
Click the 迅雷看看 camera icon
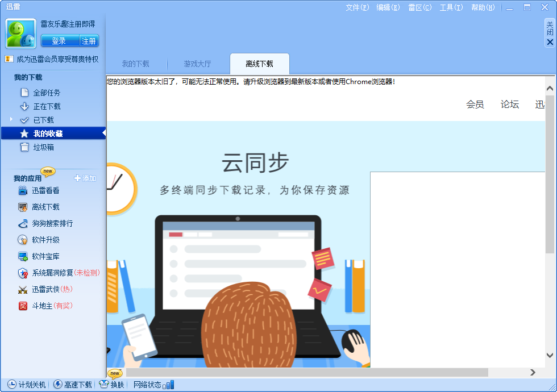pyautogui.click(x=23, y=191)
